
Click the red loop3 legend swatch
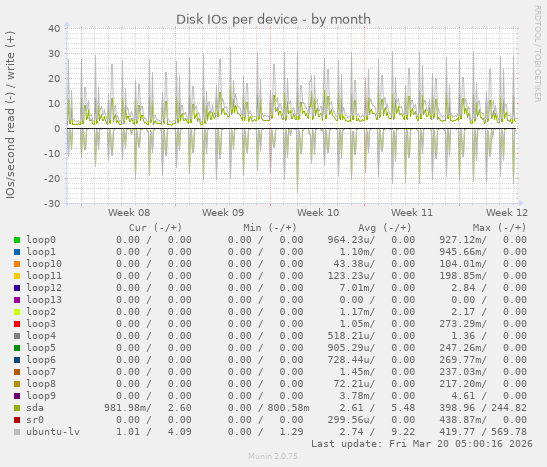(x=17, y=324)
